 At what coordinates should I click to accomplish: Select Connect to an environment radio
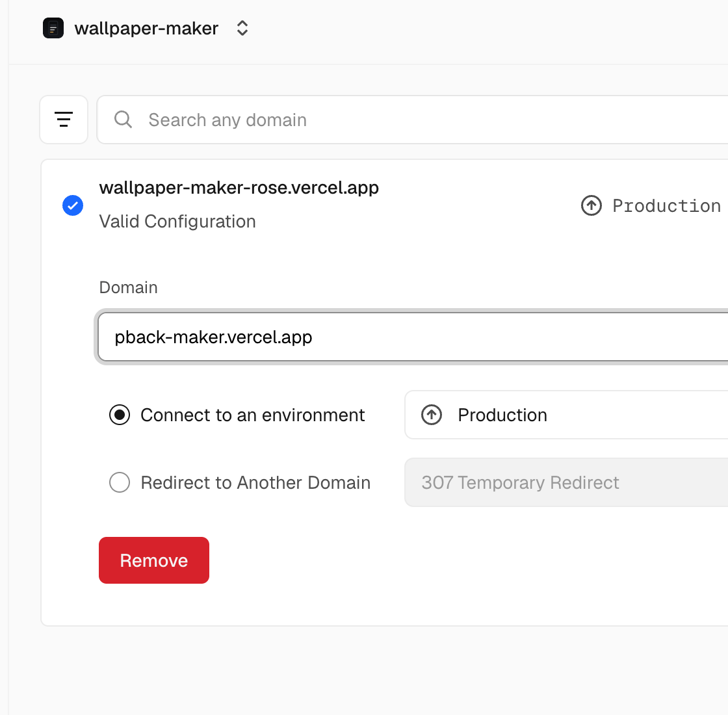(120, 415)
